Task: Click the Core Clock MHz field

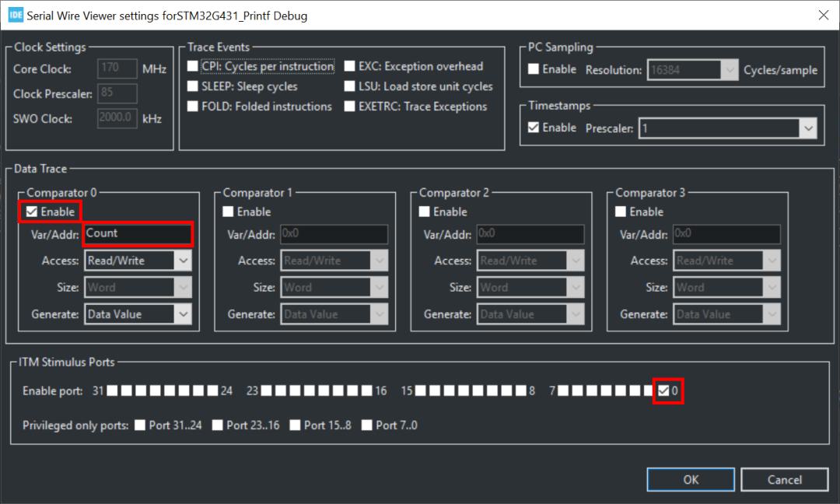Action: [x=117, y=68]
